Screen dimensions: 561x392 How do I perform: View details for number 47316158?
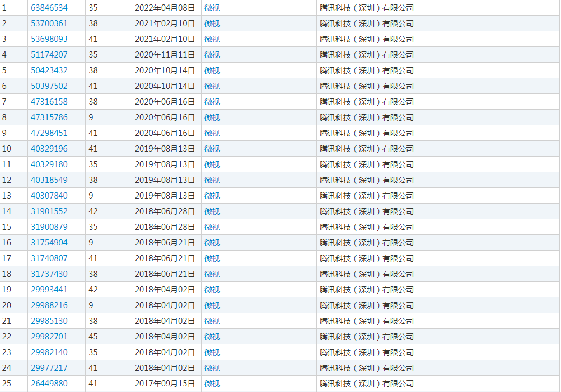click(49, 102)
